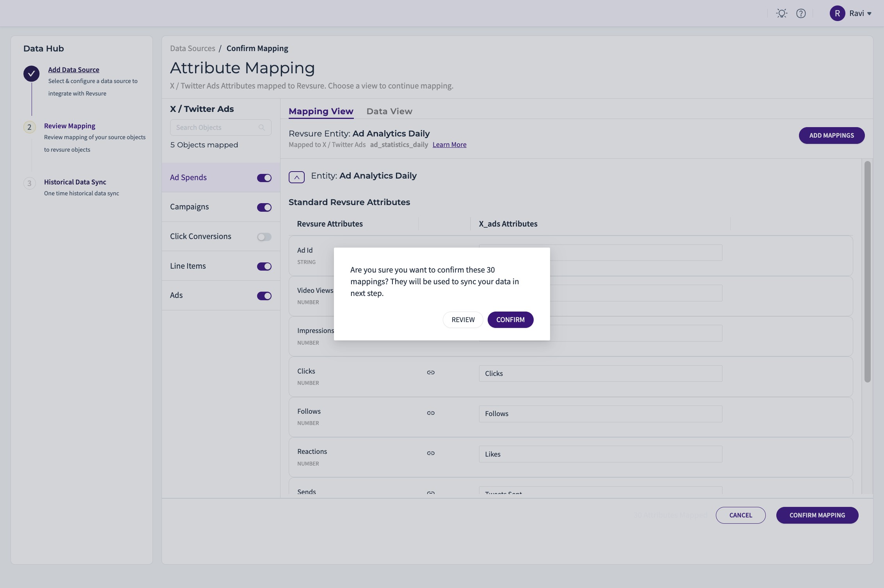The image size is (884, 588).
Task: Turn off the Line Items toggle
Action: [264, 266]
